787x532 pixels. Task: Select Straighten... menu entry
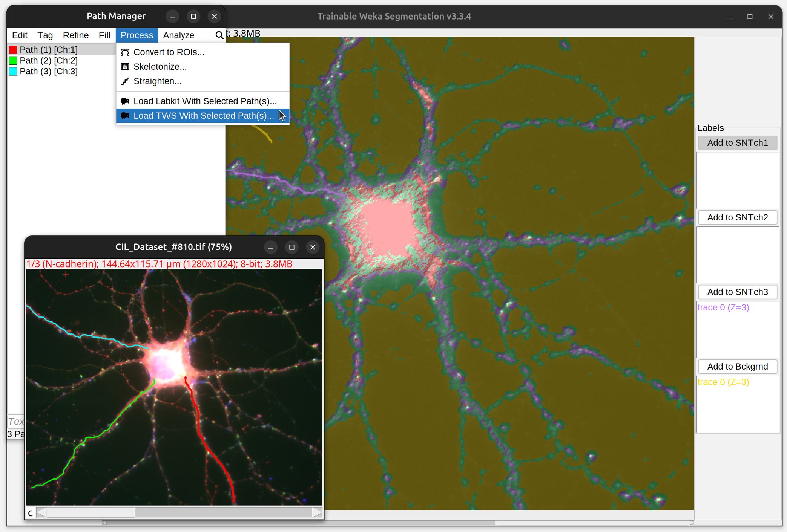tap(203, 81)
